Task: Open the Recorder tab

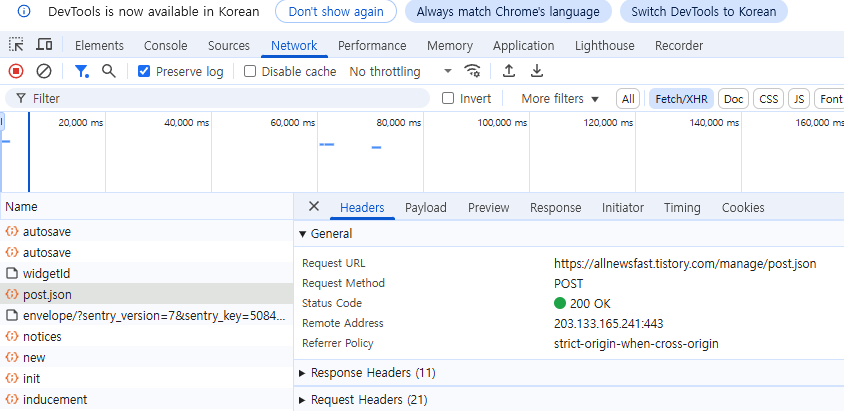Action: coord(679,46)
